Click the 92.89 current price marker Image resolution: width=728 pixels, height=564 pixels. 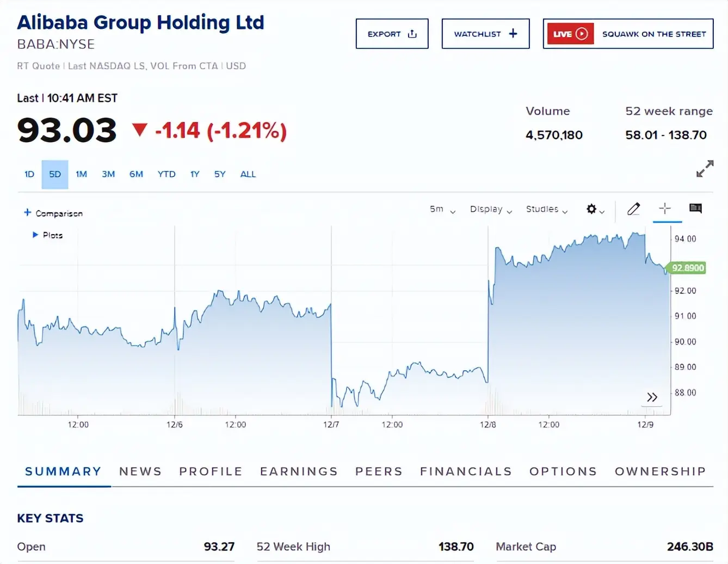(x=688, y=268)
